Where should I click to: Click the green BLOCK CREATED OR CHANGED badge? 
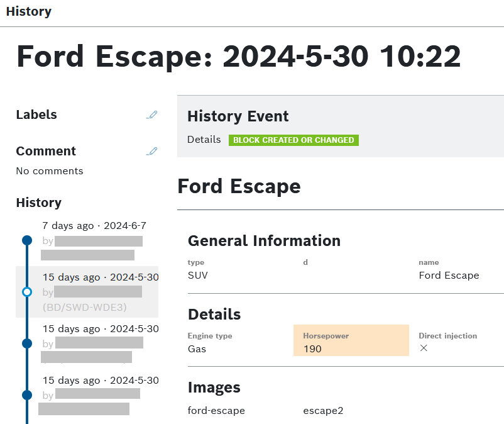point(293,140)
